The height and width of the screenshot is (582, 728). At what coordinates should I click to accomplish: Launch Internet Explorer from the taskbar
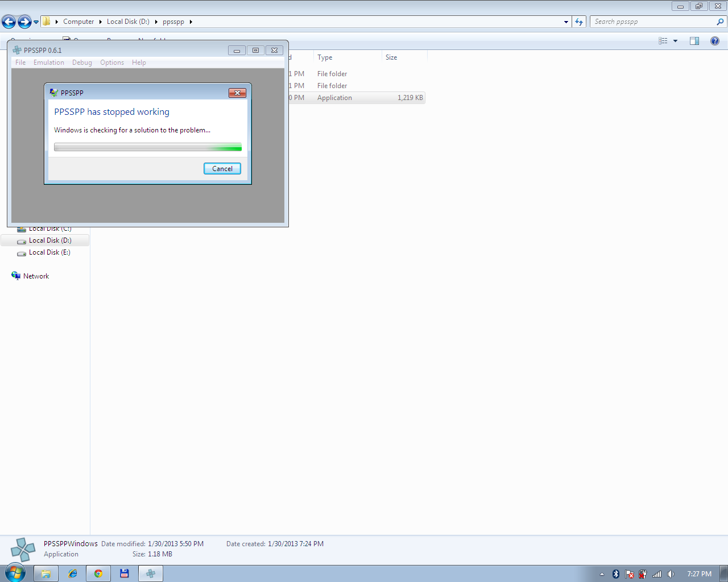(x=72, y=573)
